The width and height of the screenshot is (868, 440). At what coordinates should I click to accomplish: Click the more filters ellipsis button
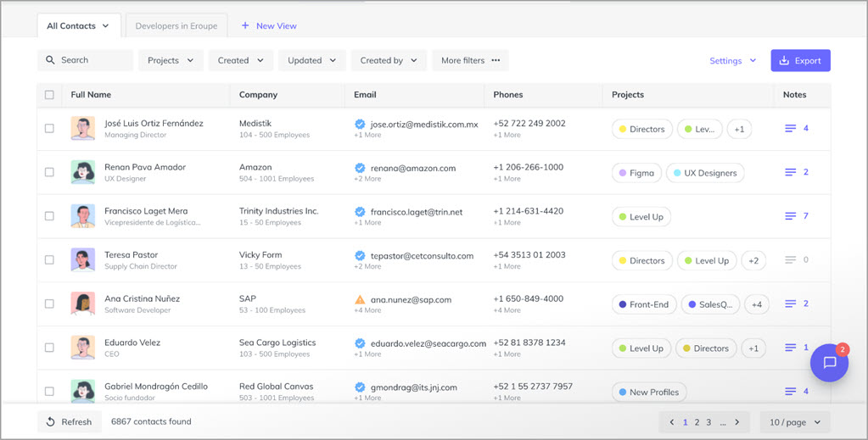470,60
